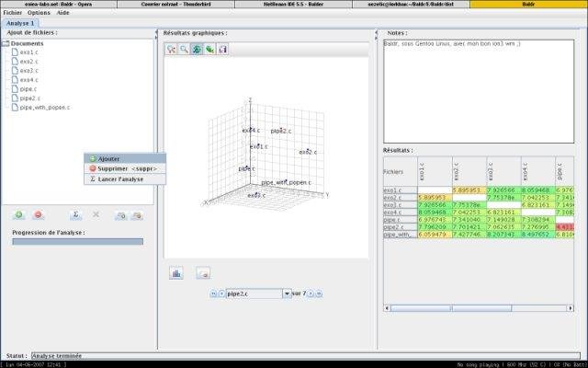
Task: Switch to the Analyse 1 tab
Action: 20,23
